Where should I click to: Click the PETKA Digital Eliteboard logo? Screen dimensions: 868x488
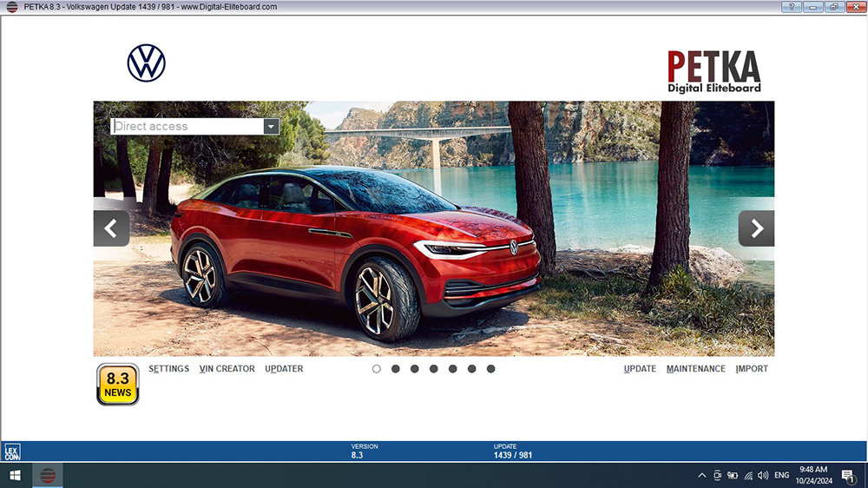pos(714,71)
